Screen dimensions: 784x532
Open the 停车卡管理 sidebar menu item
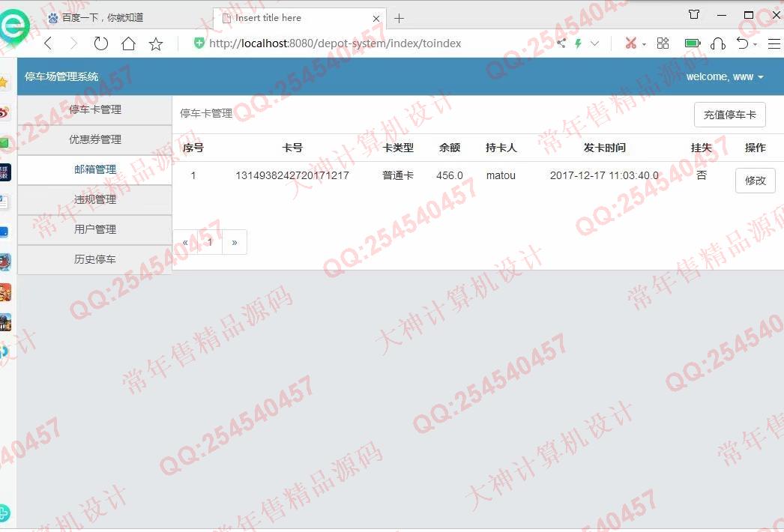(x=95, y=109)
